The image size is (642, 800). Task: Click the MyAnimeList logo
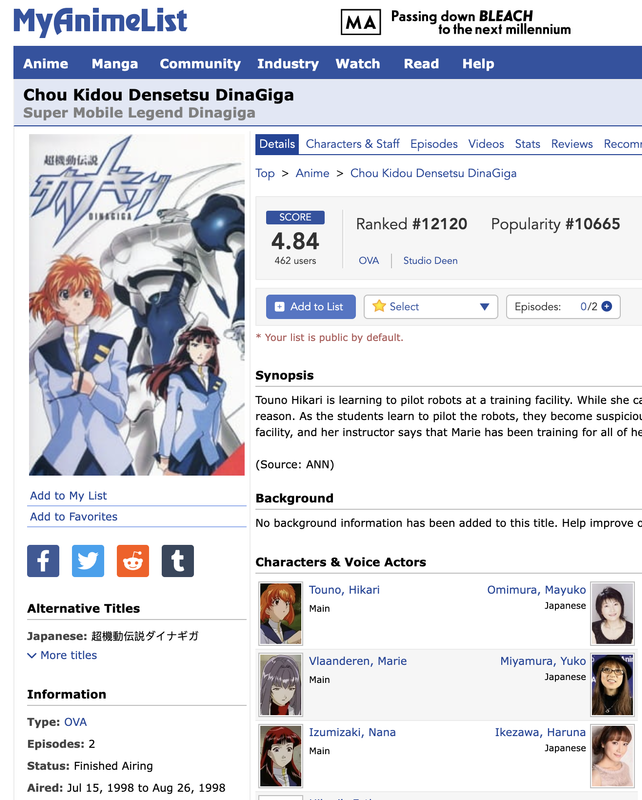pos(100,22)
